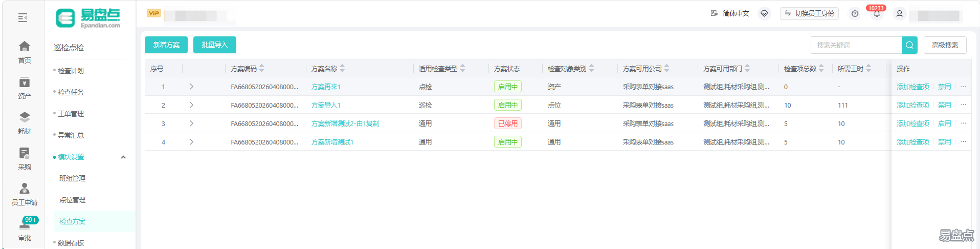
Task: Click the language icon next to 简体中文
Action: pyautogui.click(x=714, y=13)
